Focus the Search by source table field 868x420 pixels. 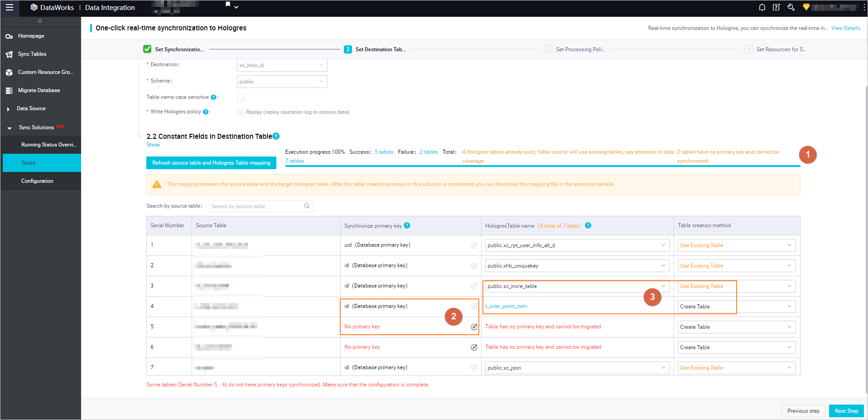(261, 206)
